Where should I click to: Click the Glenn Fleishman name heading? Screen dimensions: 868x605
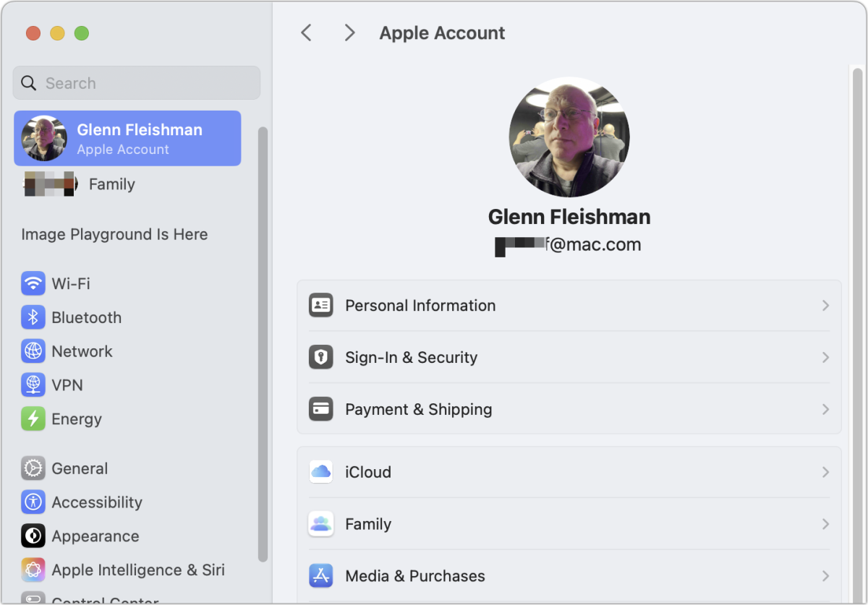pos(569,217)
